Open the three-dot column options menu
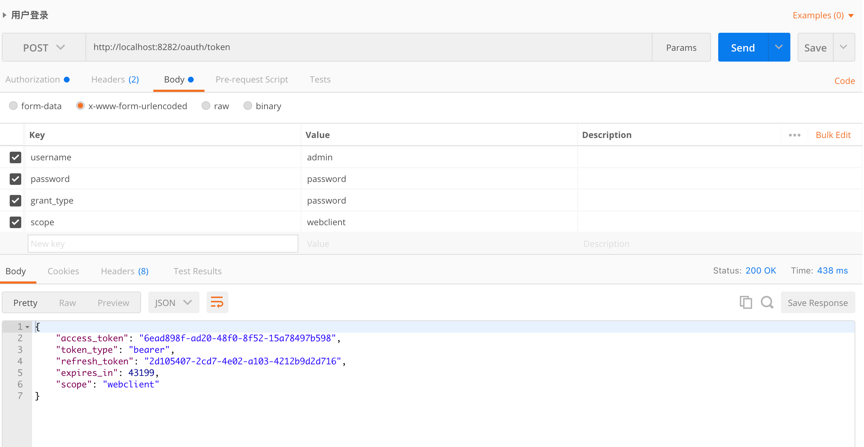This screenshot has width=864, height=447. (x=794, y=135)
